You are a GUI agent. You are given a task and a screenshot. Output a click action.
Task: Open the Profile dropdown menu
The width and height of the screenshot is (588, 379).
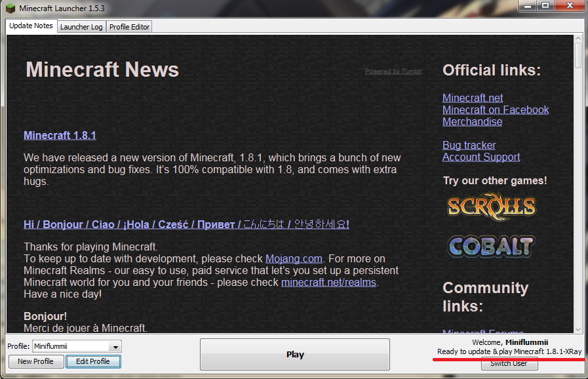(x=115, y=346)
